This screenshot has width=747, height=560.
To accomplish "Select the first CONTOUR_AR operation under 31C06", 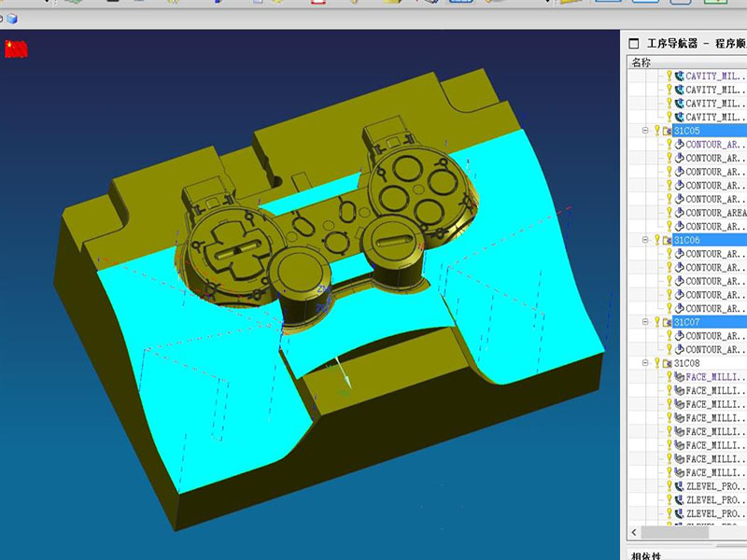I will 715,254.
